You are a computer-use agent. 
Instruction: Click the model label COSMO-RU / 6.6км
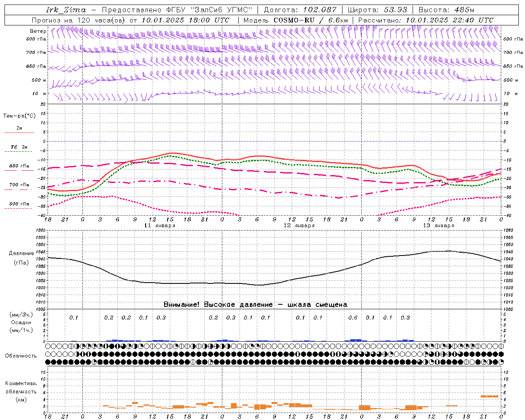pyautogui.click(x=310, y=20)
